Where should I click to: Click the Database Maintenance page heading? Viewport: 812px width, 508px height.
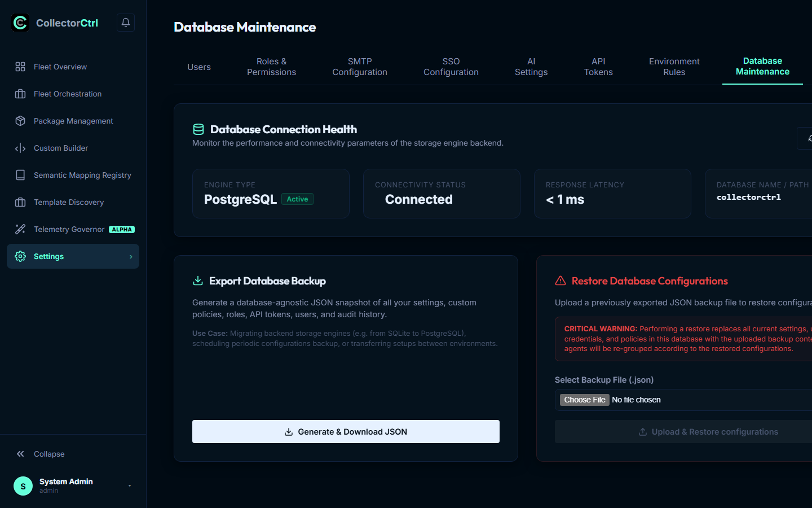[245, 27]
